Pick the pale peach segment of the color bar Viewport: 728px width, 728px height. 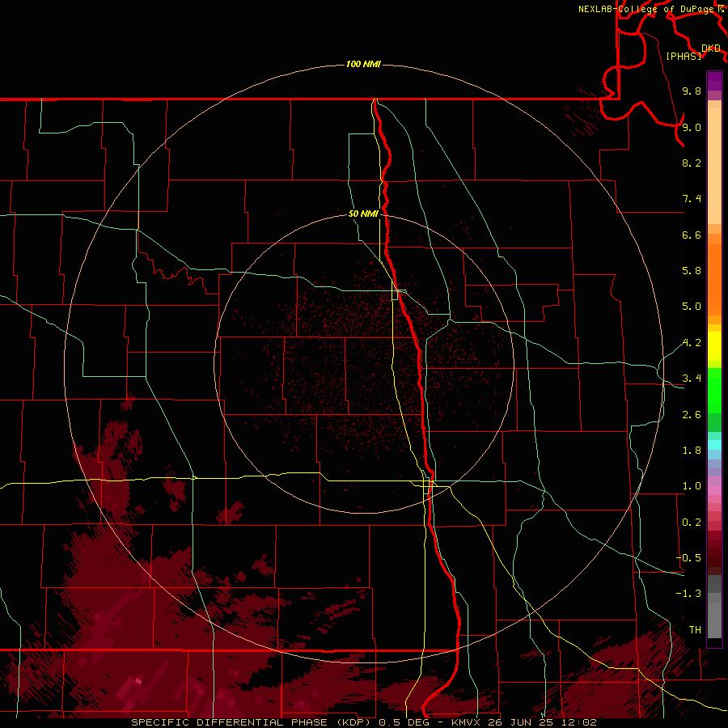click(714, 166)
